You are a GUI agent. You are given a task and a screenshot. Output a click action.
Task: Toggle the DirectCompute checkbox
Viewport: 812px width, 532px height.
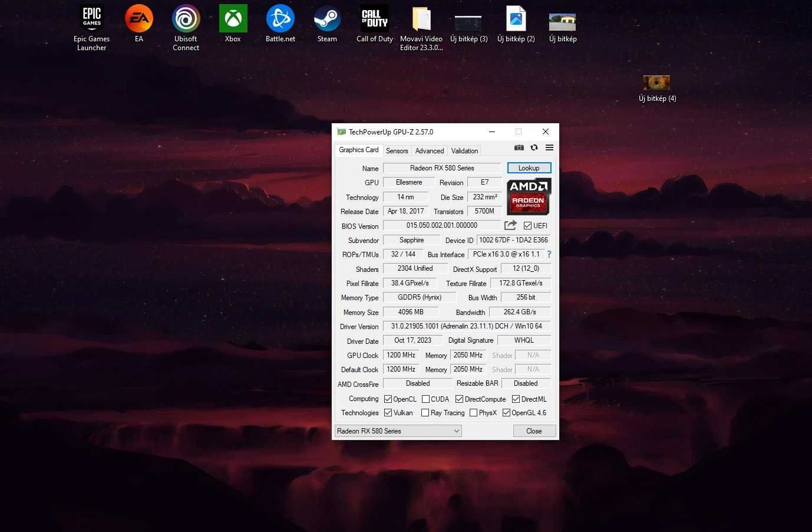(x=460, y=399)
